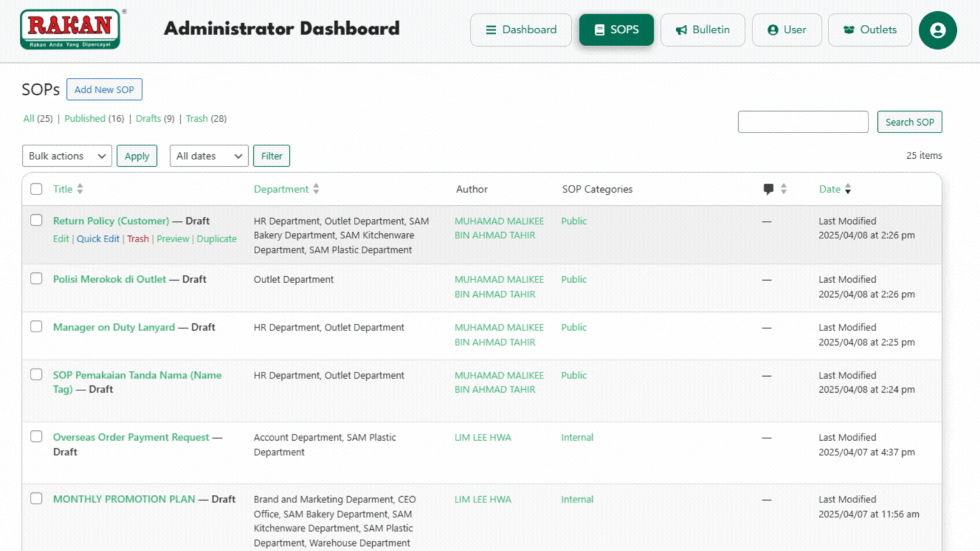The image size is (980, 551).
Task: Sort by Title using sort arrows
Action: (x=80, y=189)
